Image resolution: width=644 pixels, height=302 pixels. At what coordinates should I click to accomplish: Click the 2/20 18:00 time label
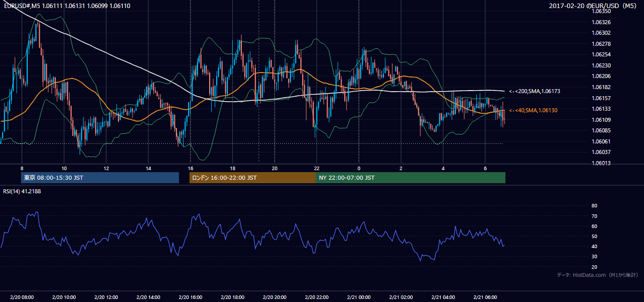pyautogui.click(x=232, y=297)
